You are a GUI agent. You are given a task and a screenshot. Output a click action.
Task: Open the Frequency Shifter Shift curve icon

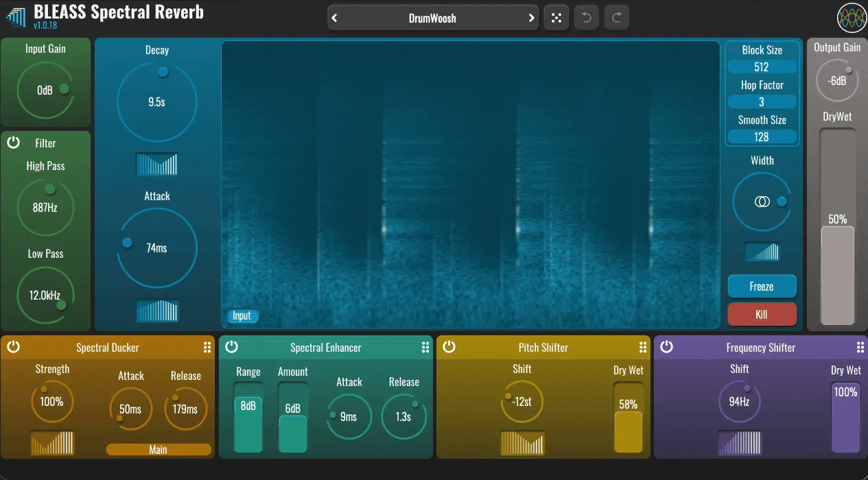pyautogui.click(x=739, y=442)
